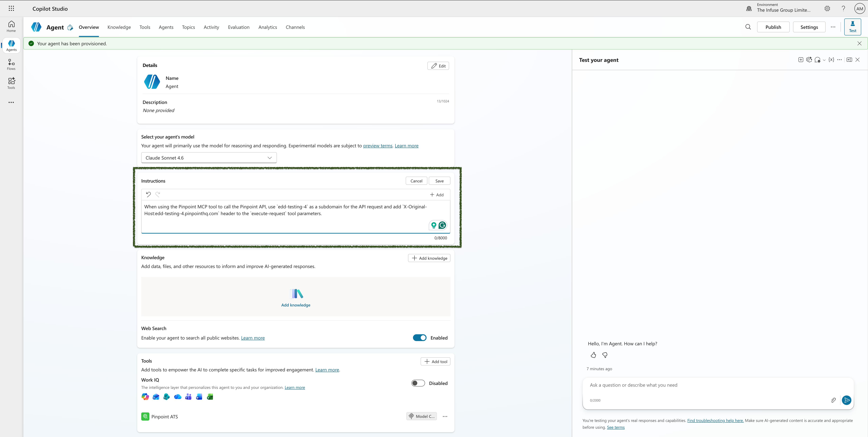
Task: Click the Test button
Action: 853,27
